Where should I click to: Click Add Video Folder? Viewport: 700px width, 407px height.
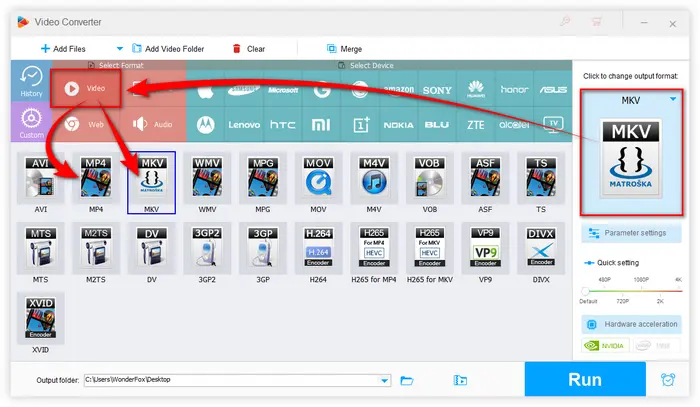tap(168, 49)
